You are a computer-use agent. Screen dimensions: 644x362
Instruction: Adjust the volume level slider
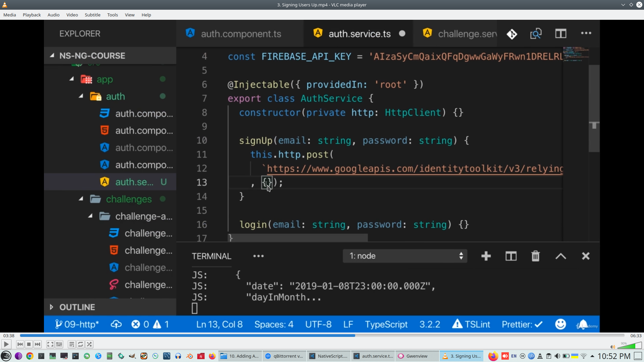(x=630, y=346)
